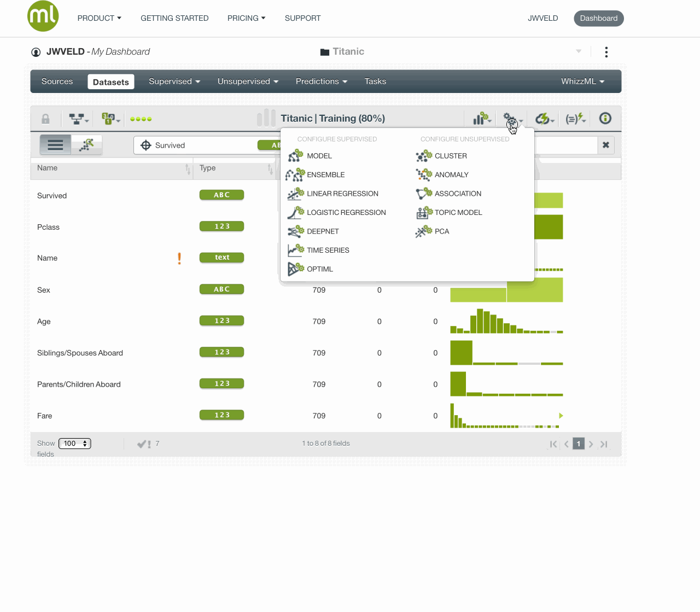Click the OPTIML icon
The width and height of the screenshot is (700, 612).
296,269
